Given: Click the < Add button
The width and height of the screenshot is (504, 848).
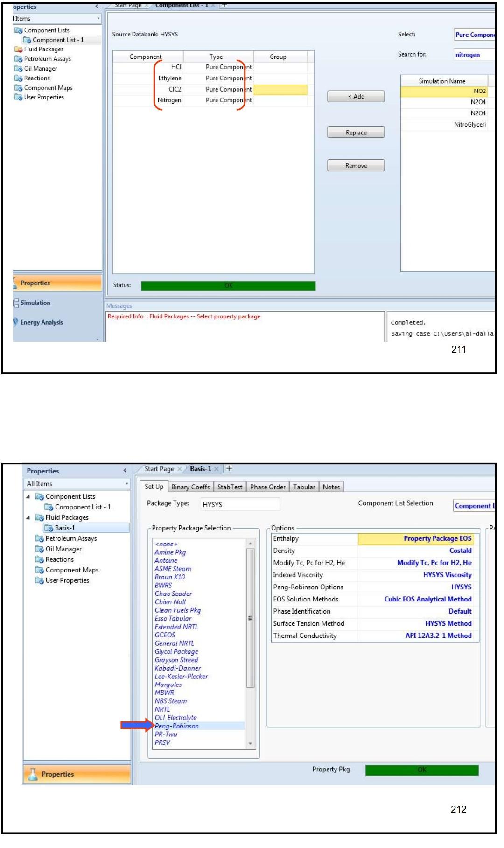Looking at the screenshot, I should (x=356, y=97).
